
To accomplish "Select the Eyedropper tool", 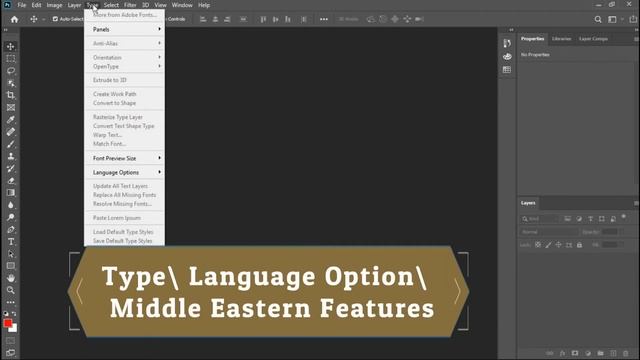I will (11, 120).
